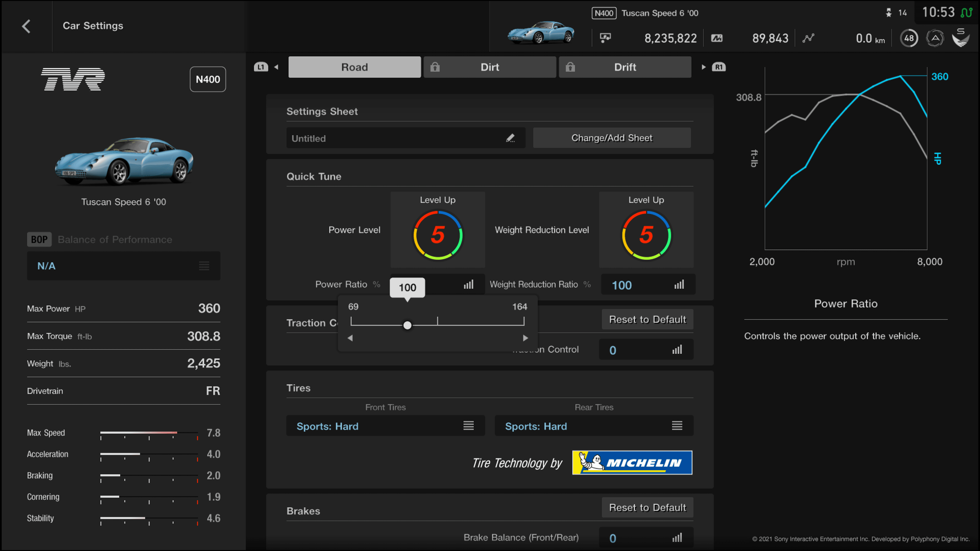Click the Change/Add Sheet button

pos(612,138)
